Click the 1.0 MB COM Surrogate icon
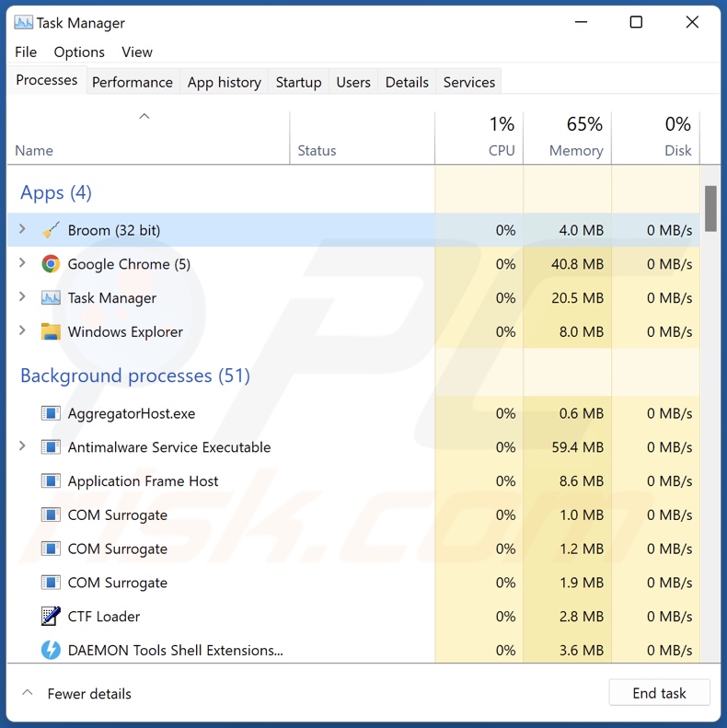This screenshot has width=727, height=728. click(51, 514)
